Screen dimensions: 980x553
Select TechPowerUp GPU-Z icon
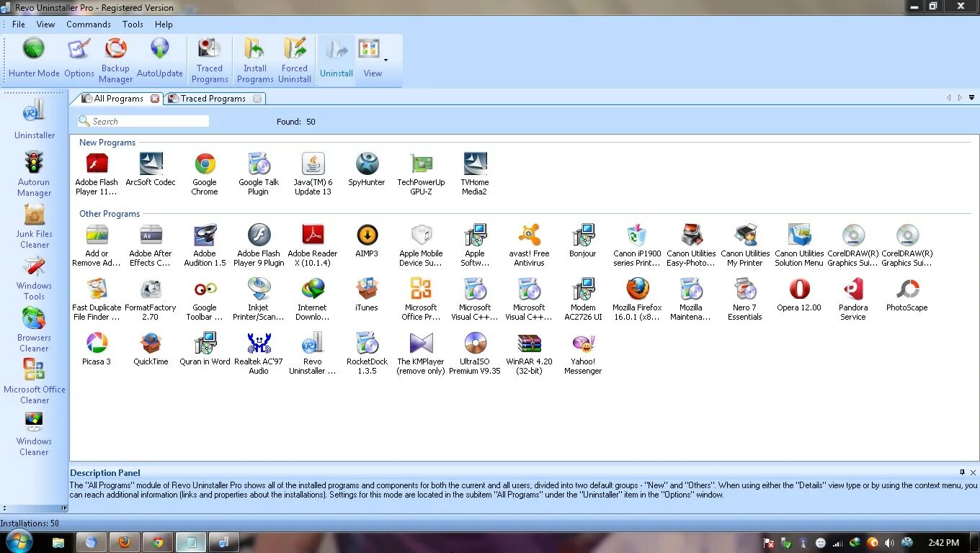pyautogui.click(x=421, y=174)
